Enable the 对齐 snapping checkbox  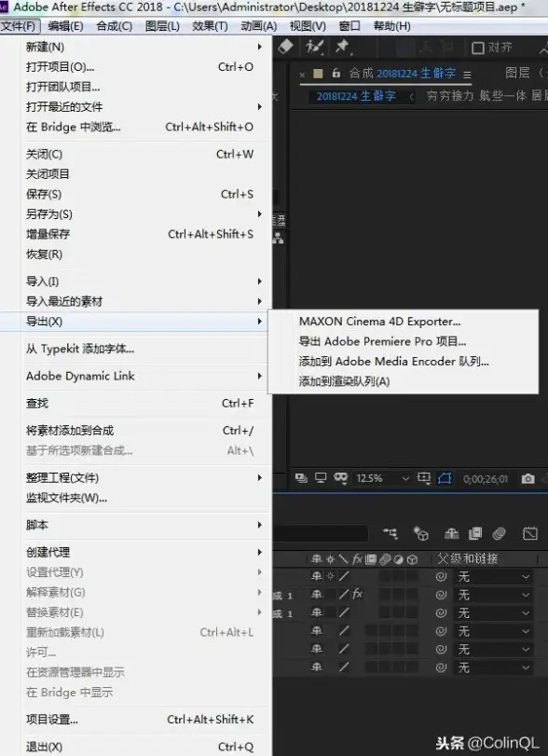click(477, 48)
